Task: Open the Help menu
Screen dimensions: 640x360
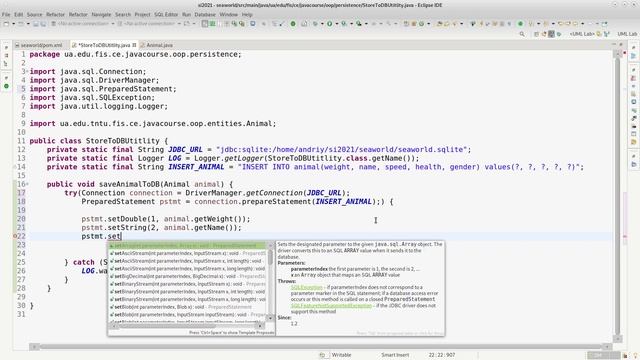Action: click(247, 14)
